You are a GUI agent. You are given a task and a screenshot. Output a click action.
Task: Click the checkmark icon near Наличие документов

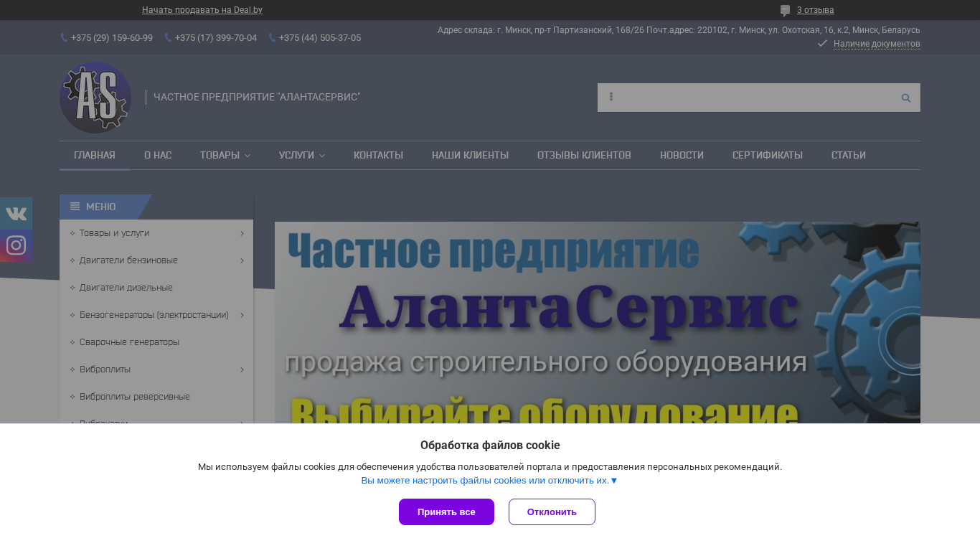click(822, 44)
